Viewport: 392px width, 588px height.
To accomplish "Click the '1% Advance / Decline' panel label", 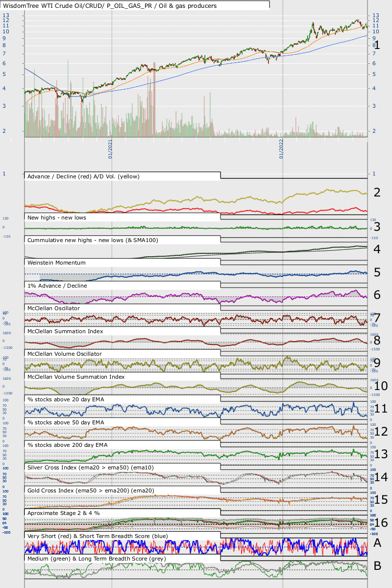I will (x=57, y=285).
